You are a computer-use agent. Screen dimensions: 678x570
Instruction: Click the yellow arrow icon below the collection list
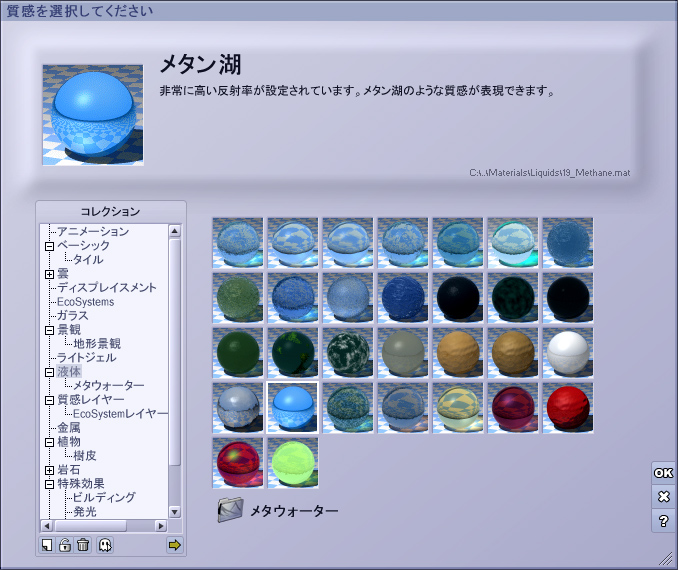coord(175,545)
